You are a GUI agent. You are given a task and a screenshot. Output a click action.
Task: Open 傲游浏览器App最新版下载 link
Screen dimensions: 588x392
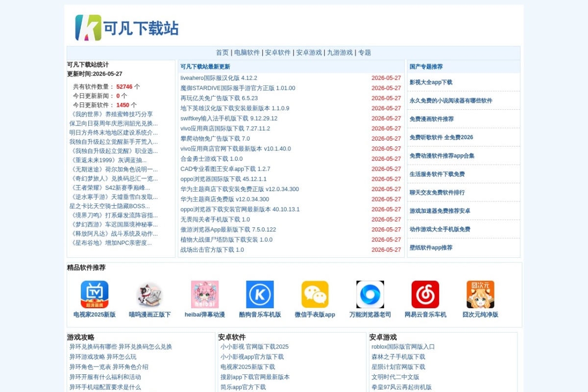[x=228, y=229]
